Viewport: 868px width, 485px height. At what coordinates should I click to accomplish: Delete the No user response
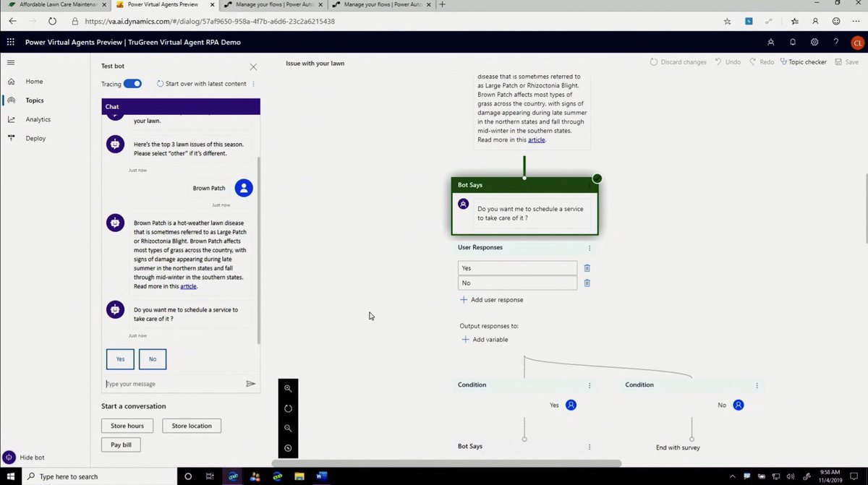(x=587, y=283)
